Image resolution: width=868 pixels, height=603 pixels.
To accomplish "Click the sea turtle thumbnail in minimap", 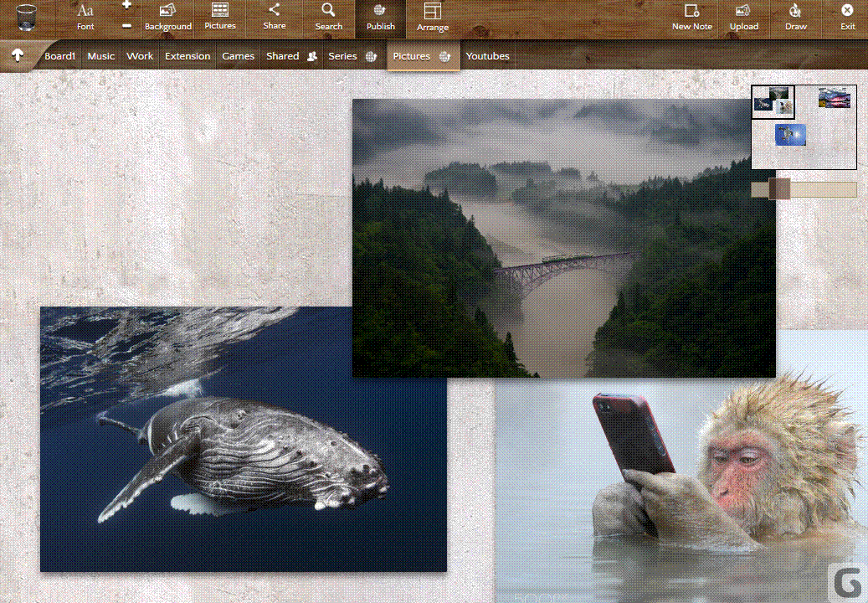I will [789, 134].
